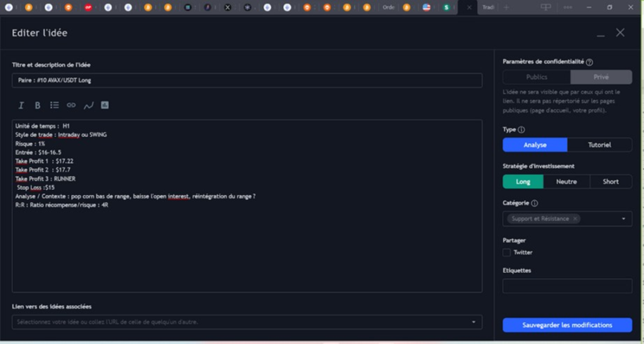644x344 pixels.
Task: Open the browser tab-layout icon
Action: [545, 8]
